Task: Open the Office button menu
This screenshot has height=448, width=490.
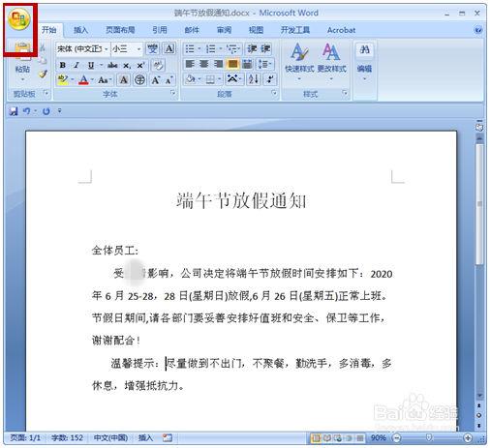Action: (x=18, y=18)
